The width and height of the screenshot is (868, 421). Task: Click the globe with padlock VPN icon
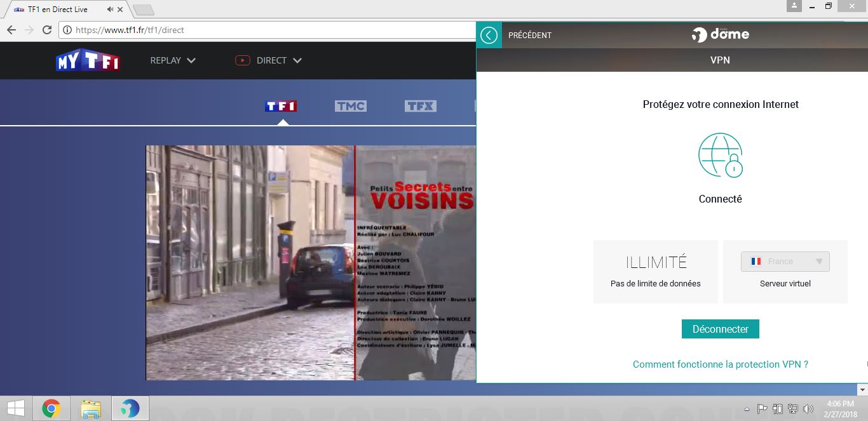pyautogui.click(x=721, y=156)
